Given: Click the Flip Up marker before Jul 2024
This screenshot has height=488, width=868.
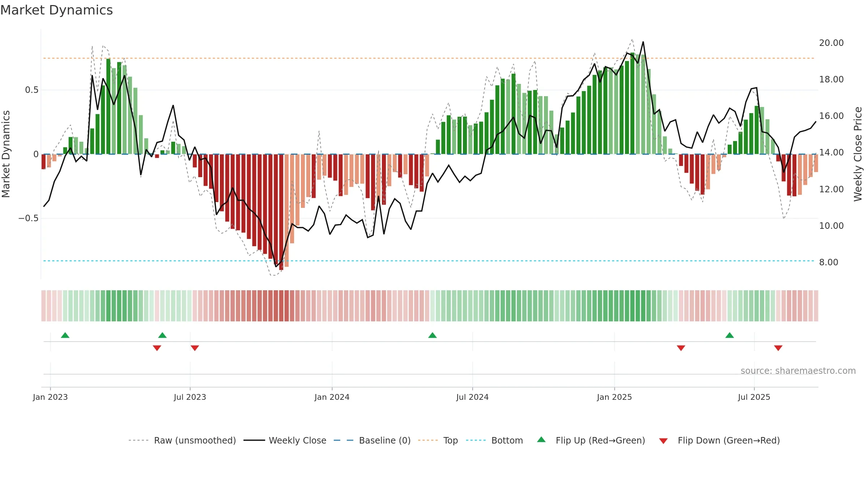Looking at the screenshot, I should click(x=433, y=335).
